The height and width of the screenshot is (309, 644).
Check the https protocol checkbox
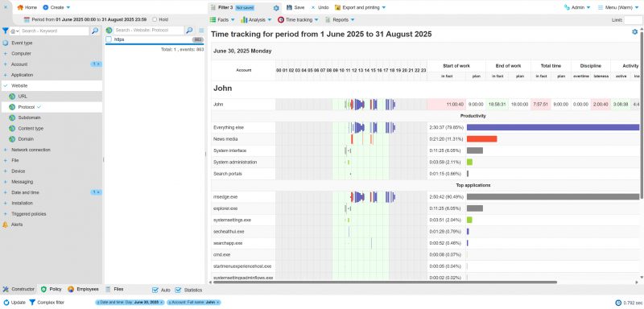point(109,39)
